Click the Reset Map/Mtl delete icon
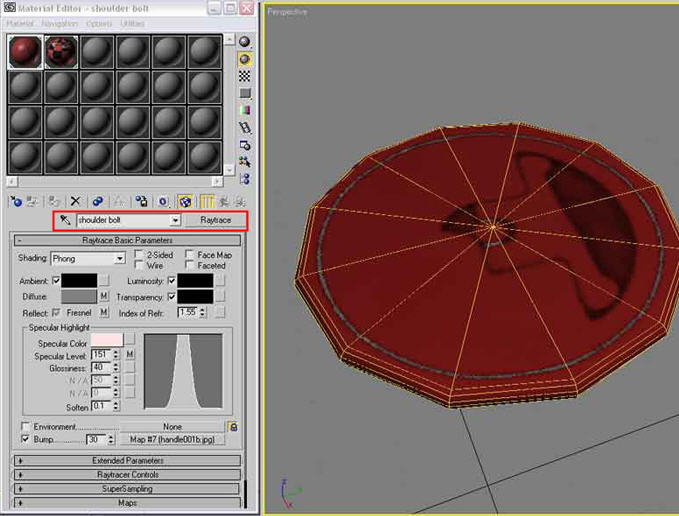The height and width of the screenshot is (516, 679). click(75, 201)
